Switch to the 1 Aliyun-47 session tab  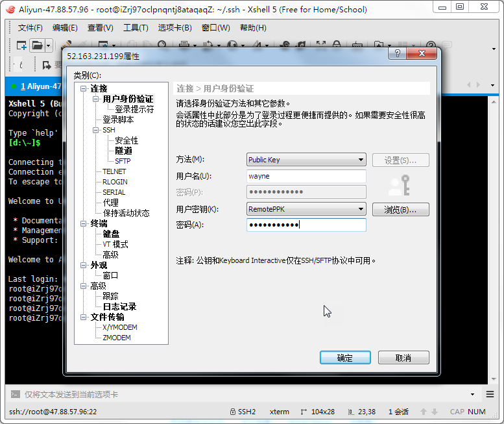tap(35, 86)
